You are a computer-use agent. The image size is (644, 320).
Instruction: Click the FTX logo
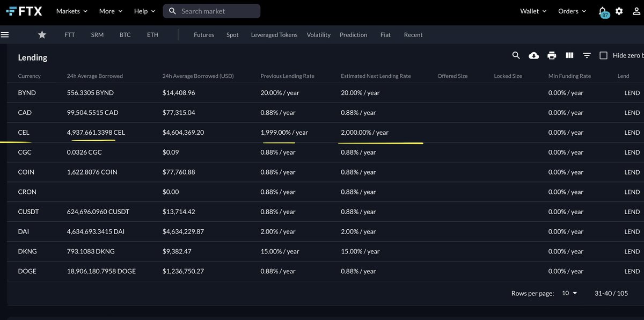(24, 11)
